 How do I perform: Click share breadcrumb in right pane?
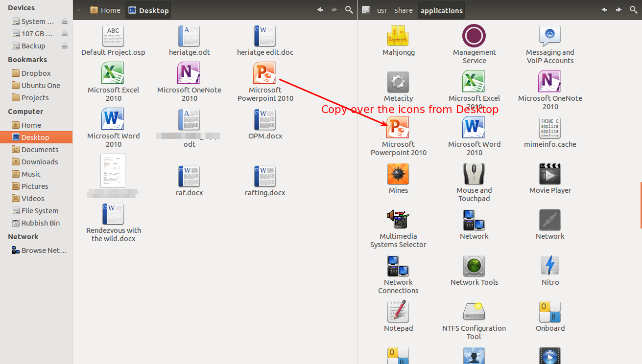point(404,10)
